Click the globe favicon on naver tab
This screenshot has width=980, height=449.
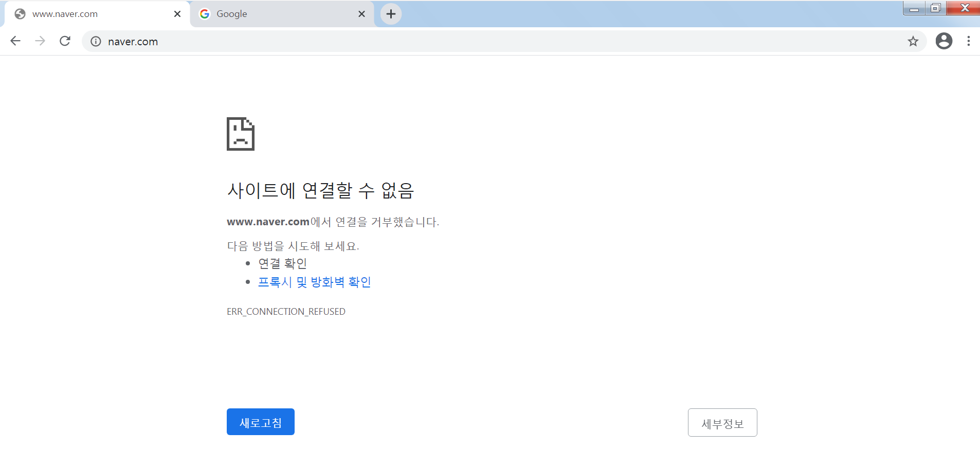coord(20,14)
